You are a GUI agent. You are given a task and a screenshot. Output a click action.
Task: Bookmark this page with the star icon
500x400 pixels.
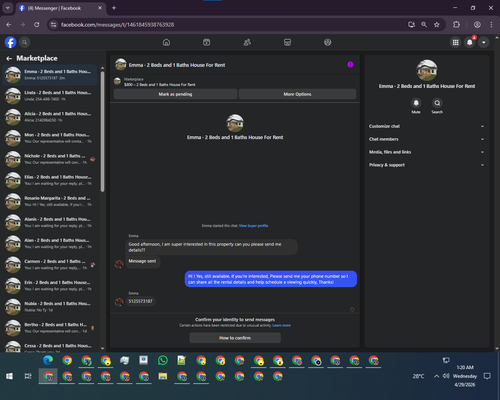pos(437,25)
